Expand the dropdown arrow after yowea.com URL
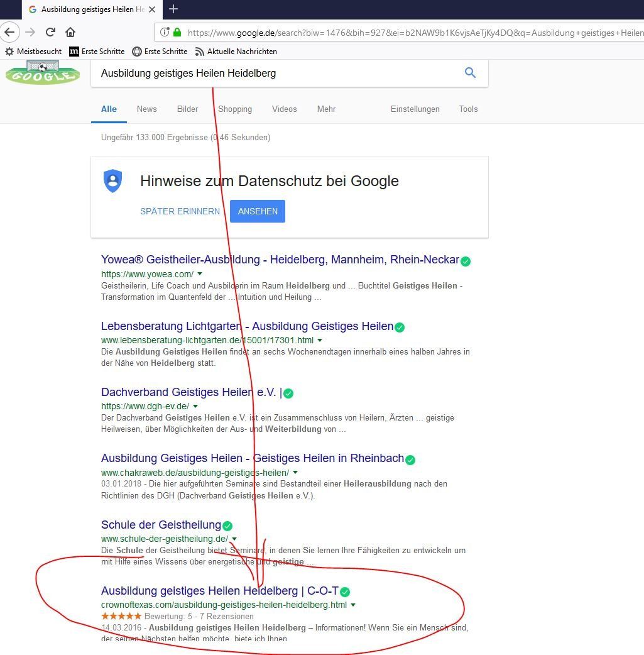The width and height of the screenshot is (644, 655). tap(200, 274)
